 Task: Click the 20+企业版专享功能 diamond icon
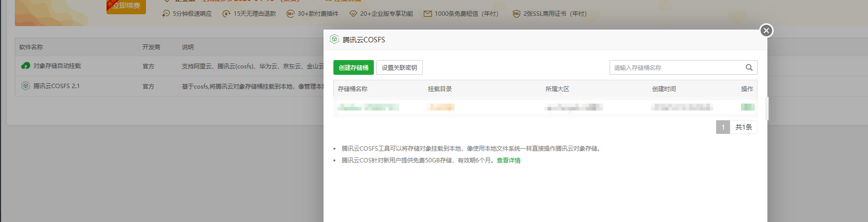coord(353,13)
